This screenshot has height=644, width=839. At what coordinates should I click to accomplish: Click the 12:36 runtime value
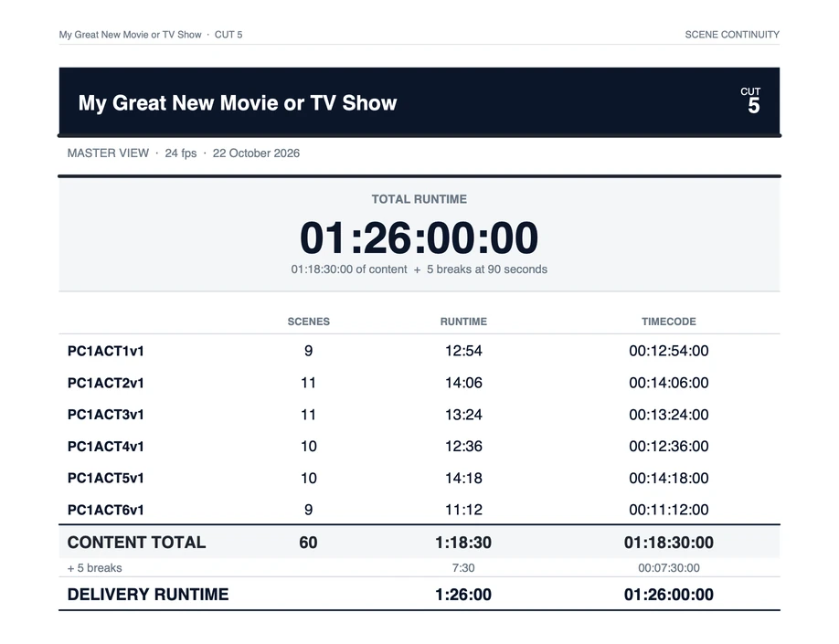tap(463, 446)
